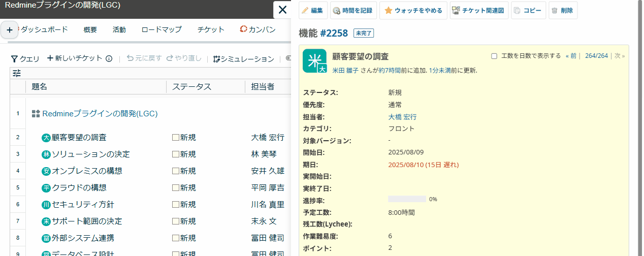Click the コピー copy button
This screenshot has height=256, width=644.
coord(528,10)
